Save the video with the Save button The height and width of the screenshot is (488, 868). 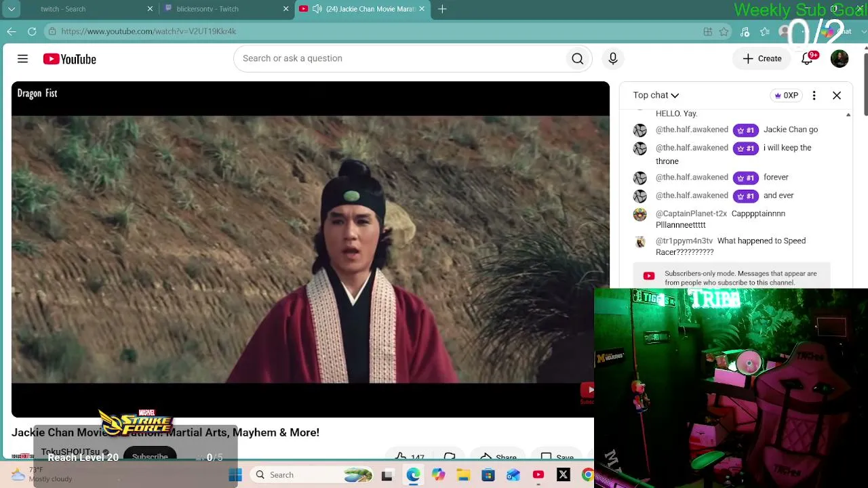pyautogui.click(x=557, y=457)
